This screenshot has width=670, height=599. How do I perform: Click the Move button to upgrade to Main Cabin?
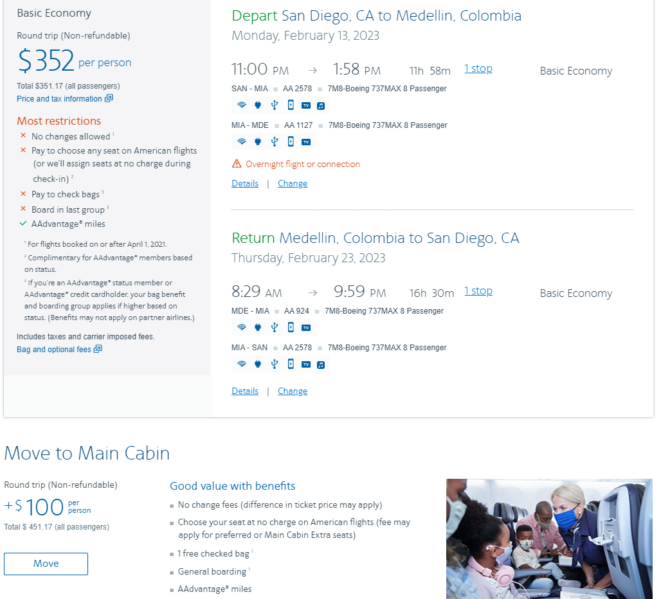point(46,564)
